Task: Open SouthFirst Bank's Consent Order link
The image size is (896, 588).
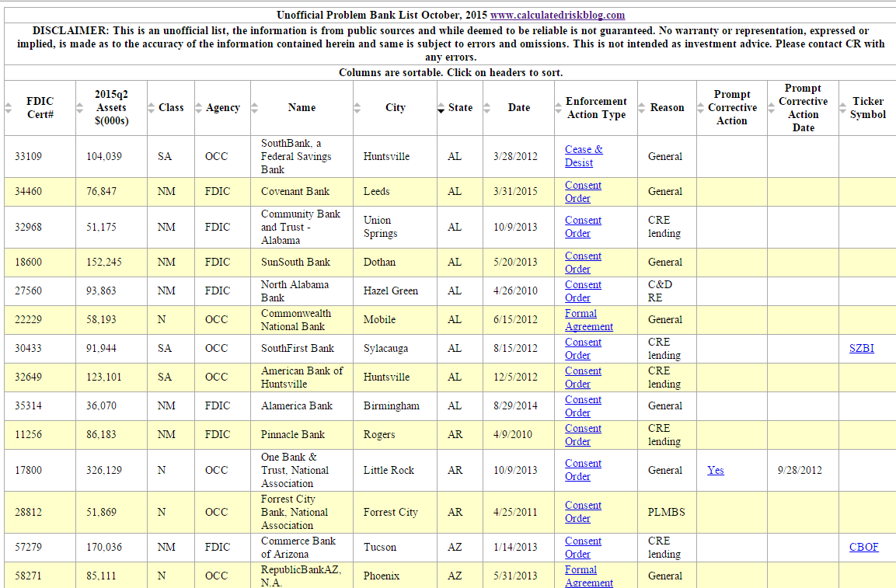Action: coord(583,349)
